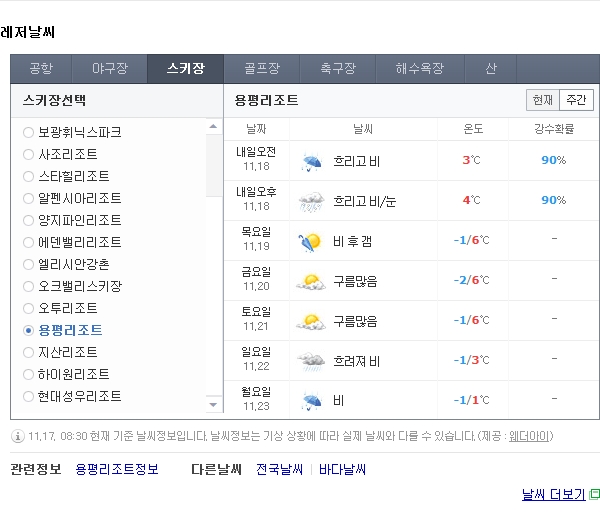Viewport: 600px width, 520px height.
Task: Click the 강수확률 column header
Action: click(554, 129)
